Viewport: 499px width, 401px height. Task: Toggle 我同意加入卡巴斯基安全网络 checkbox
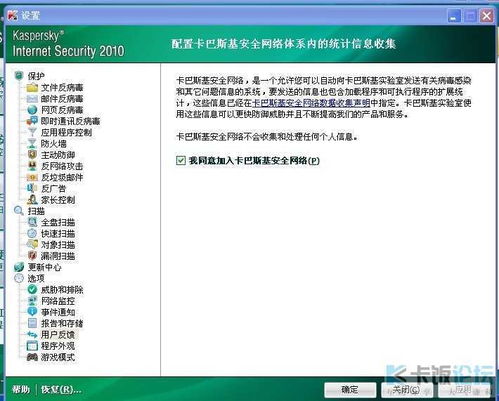181,161
